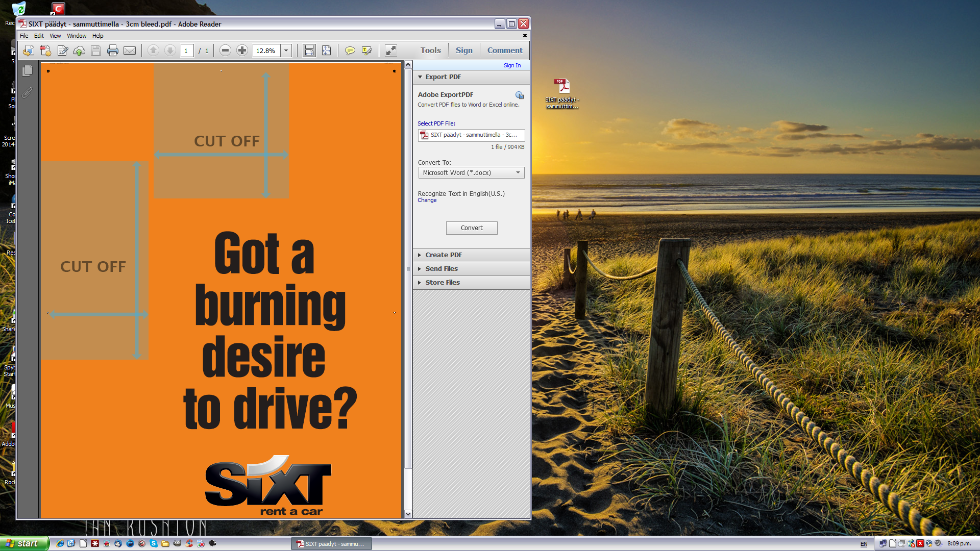
Task: Click the upload to cloud toolbar icon
Action: [79, 51]
